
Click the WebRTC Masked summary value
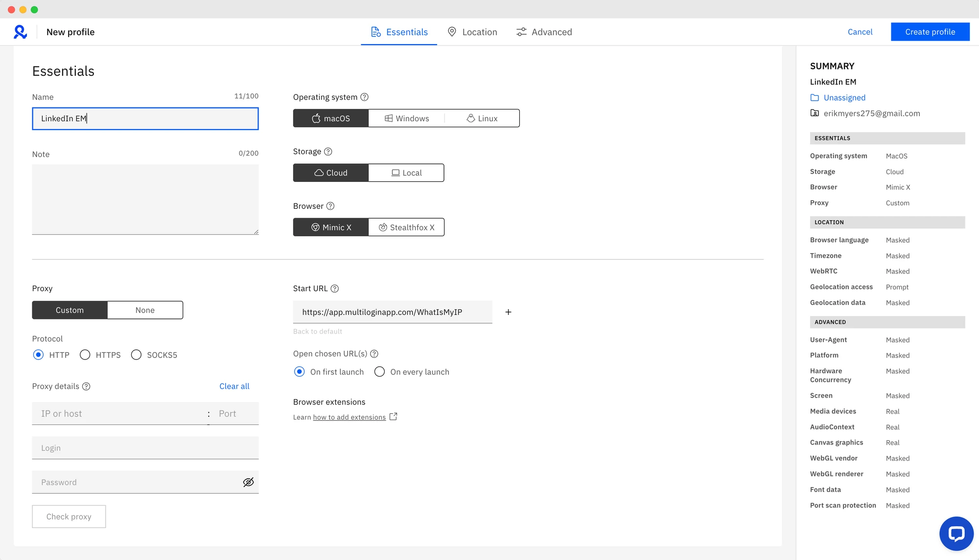pyautogui.click(x=898, y=271)
